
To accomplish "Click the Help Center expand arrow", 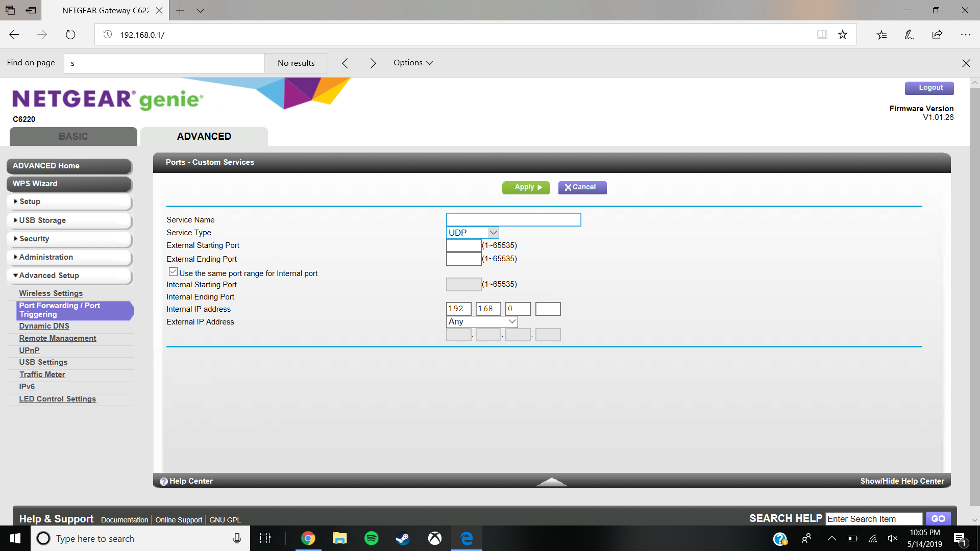I will [x=551, y=481].
